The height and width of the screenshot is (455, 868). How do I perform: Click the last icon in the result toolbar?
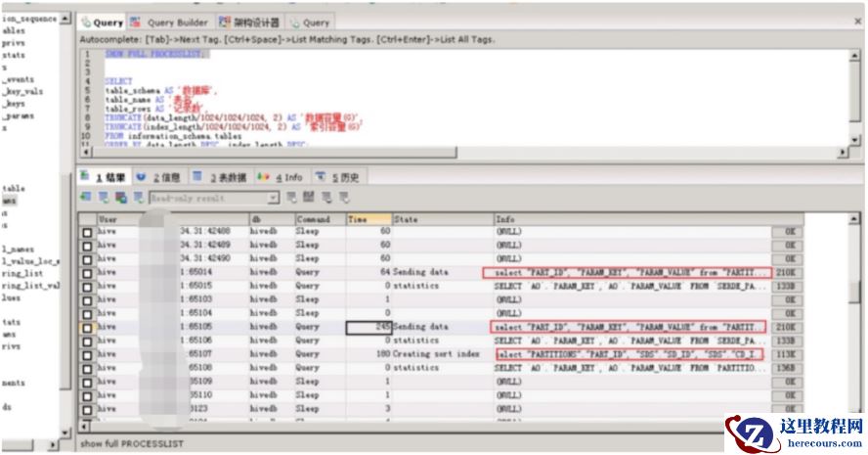(x=344, y=197)
